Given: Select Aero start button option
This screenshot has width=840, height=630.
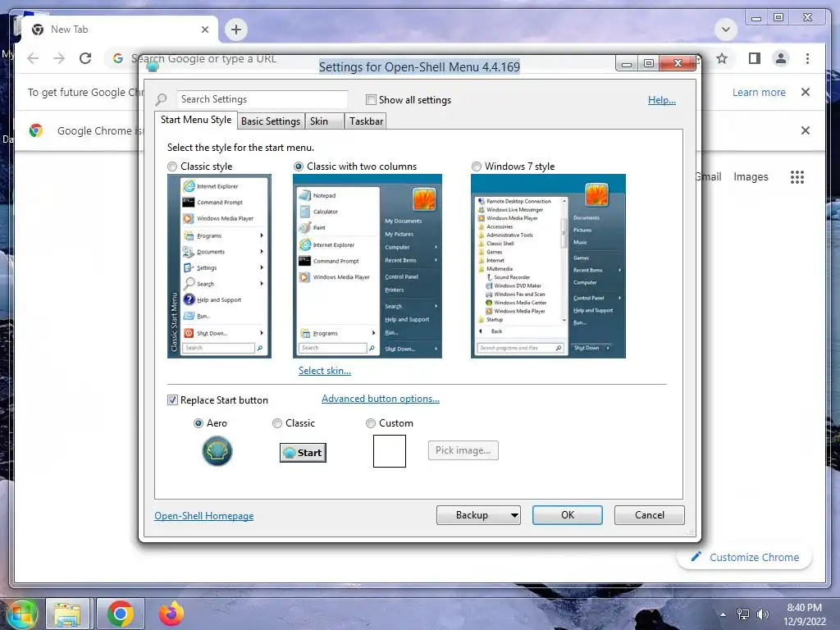Looking at the screenshot, I should point(199,423).
